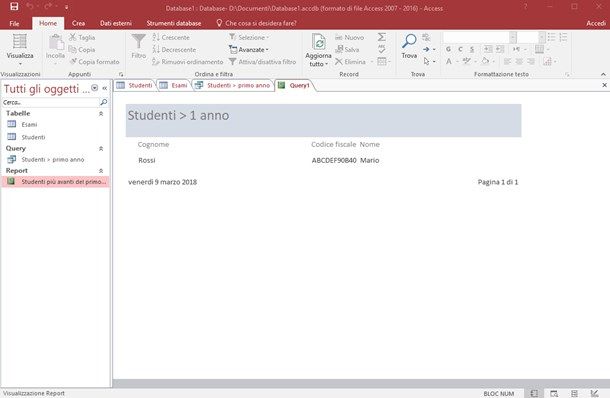
Task: Click the bullet list icon
Action: tap(551, 37)
